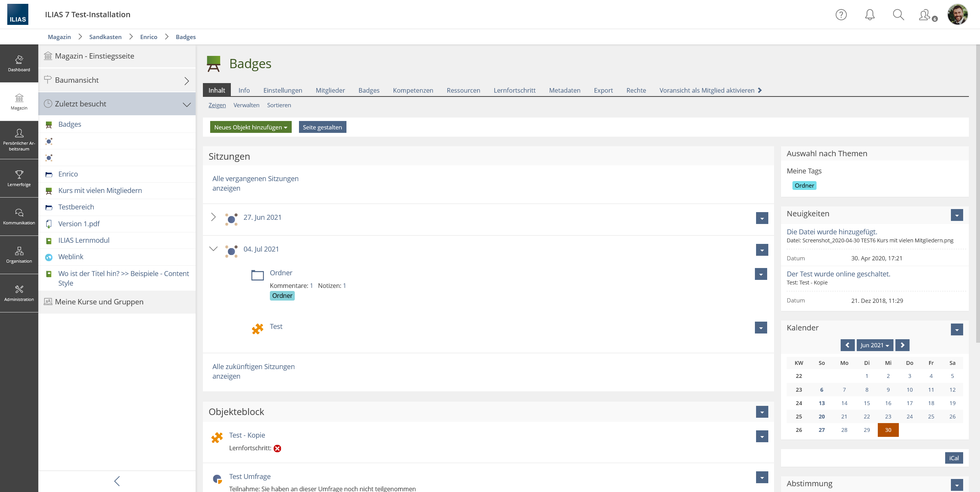Screen dimensions: 980x492
Task: Open the Lernerfolge trophy icon
Action: point(19,178)
